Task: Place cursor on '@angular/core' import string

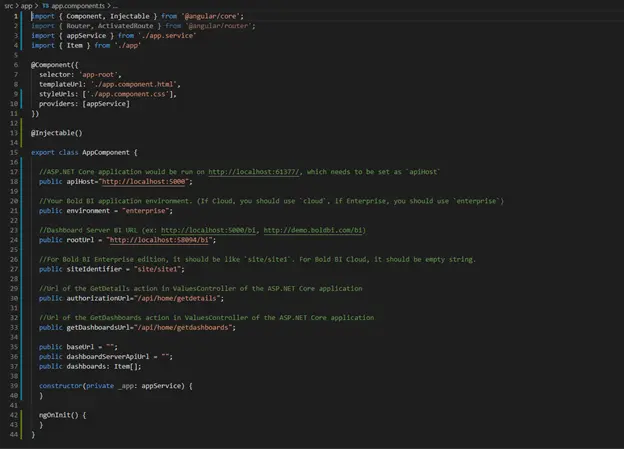Action: click(210, 16)
